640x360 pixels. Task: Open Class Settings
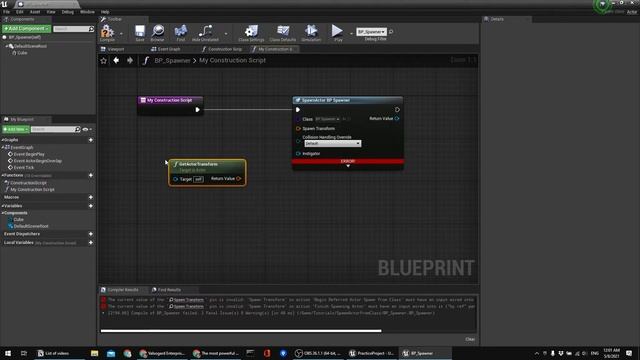click(x=251, y=33)
